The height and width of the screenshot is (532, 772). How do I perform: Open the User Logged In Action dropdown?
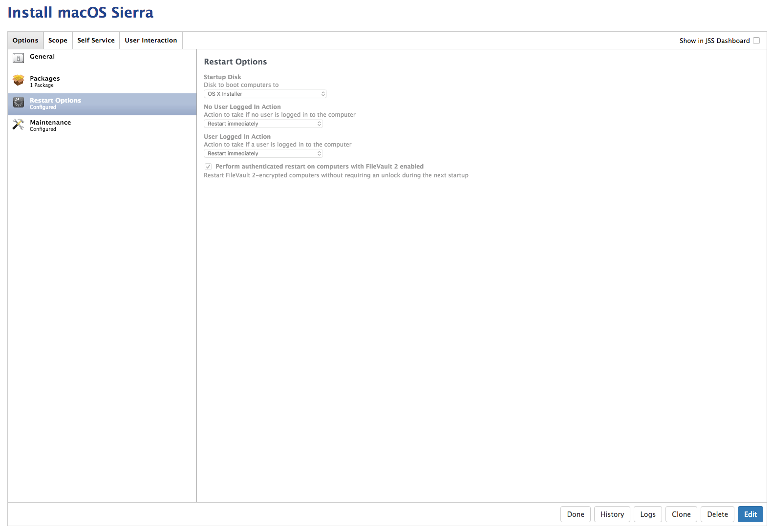point(263,153)
